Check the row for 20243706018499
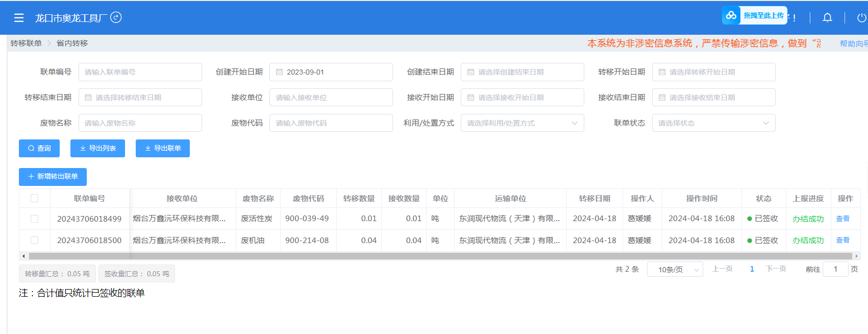Image resolution: width=868 pixels, height=334 pixels. (x=34, y=219)
